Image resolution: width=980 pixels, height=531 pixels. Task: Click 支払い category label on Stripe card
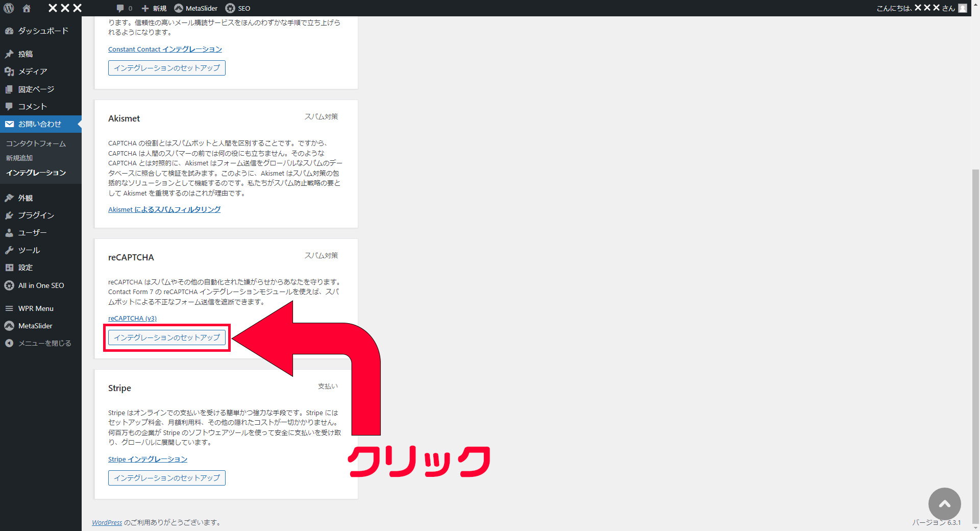coord(328,386)
